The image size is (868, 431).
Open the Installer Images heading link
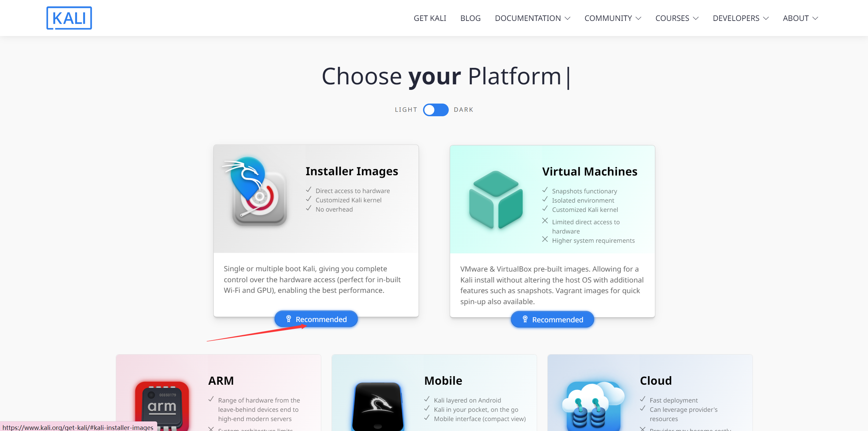pos(352,171)
